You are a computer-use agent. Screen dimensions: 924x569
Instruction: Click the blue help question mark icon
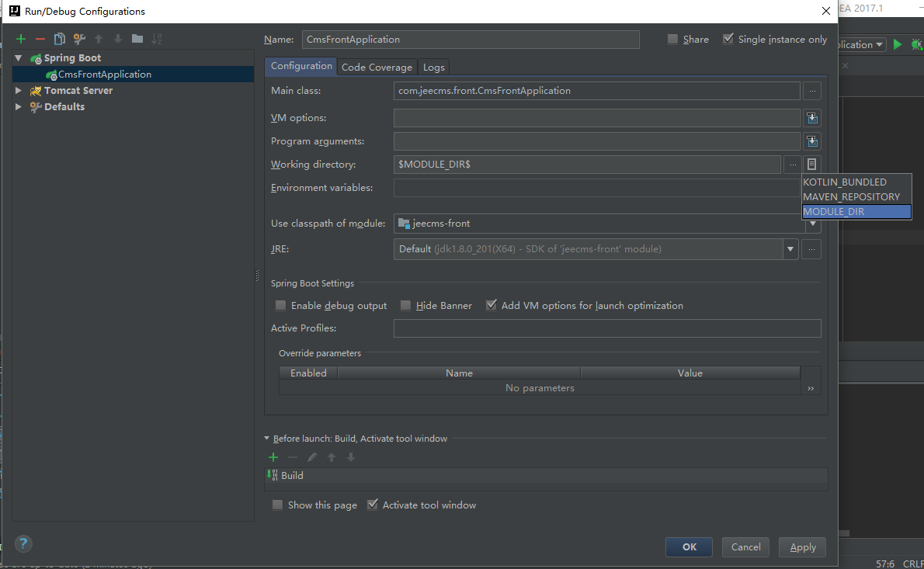tap(23, 543)
